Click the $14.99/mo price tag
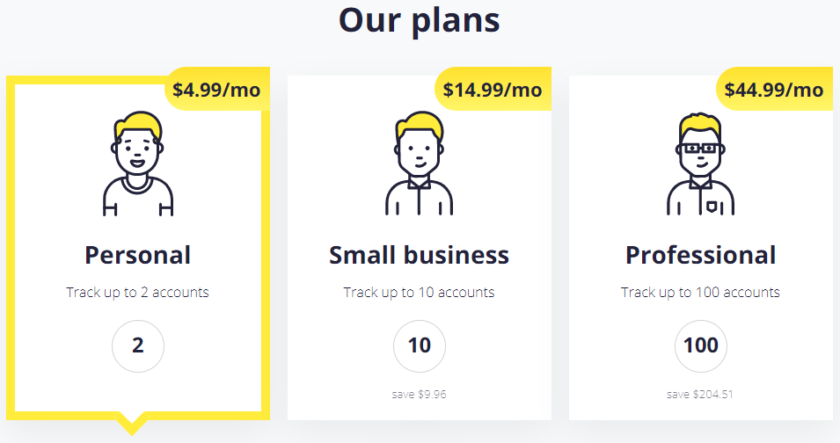 point(493,89)
